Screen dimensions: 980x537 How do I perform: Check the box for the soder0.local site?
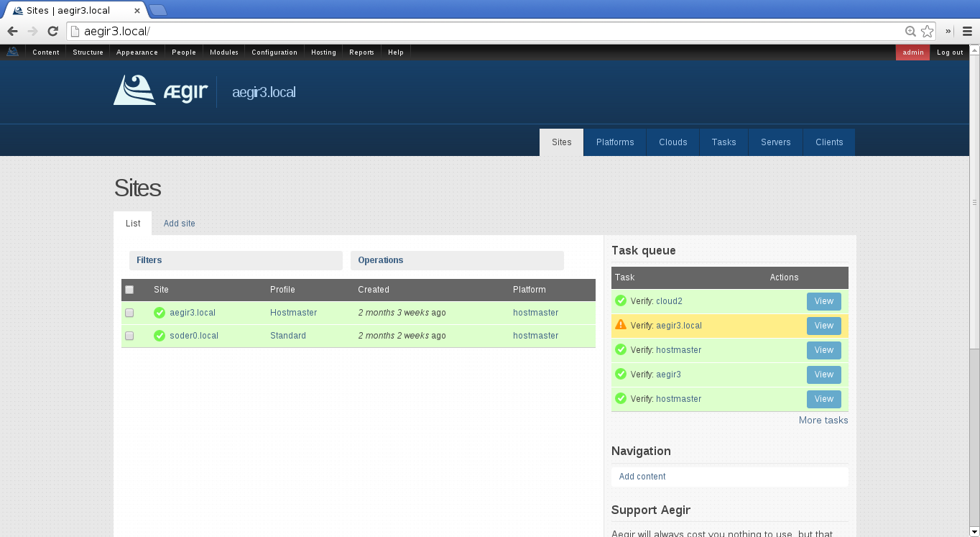click(129, 336)
